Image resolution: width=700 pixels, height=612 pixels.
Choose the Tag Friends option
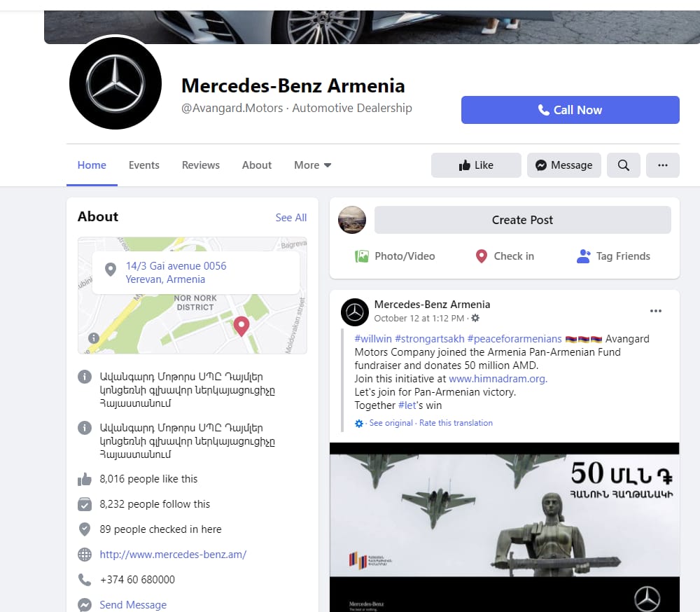click(613, 256)
